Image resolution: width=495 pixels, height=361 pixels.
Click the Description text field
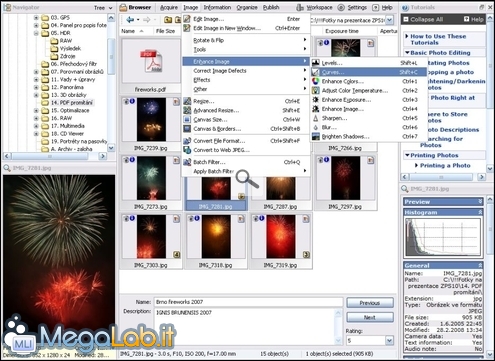(x=245, y=327)
